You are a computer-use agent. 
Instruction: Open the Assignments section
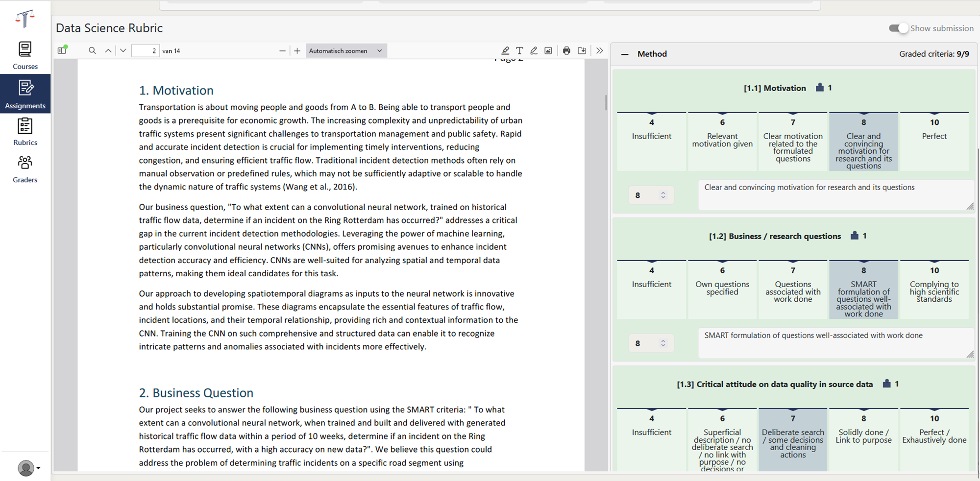(25, 94)
